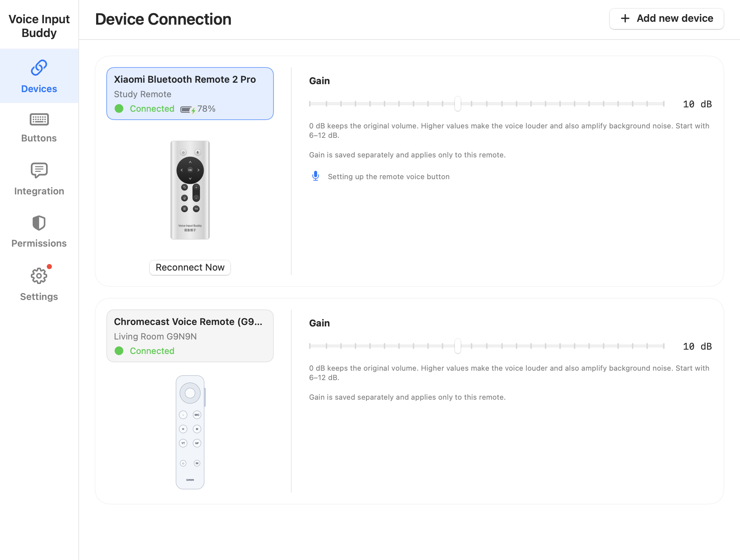Click the Voice Input Buddy app title
The width and height of the screenshot is (740, 560).
tap(39, 26)
